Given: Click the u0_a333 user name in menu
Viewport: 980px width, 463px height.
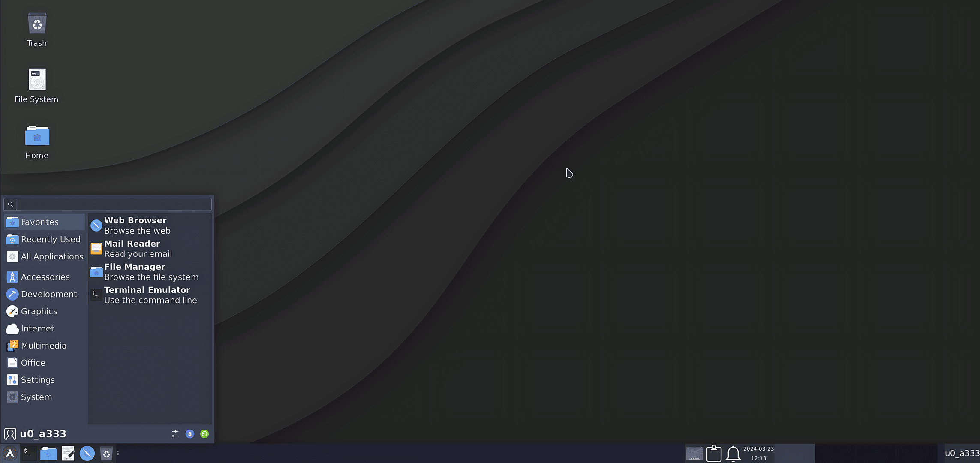Looking at the screenshot, I should (43, 434).
